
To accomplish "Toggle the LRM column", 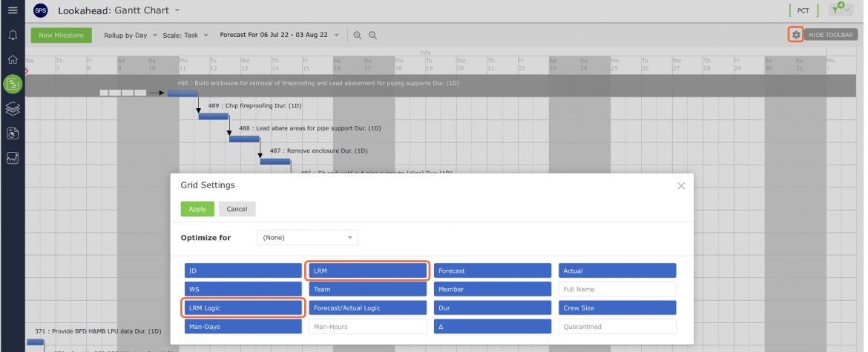I will tap(367, 270).
